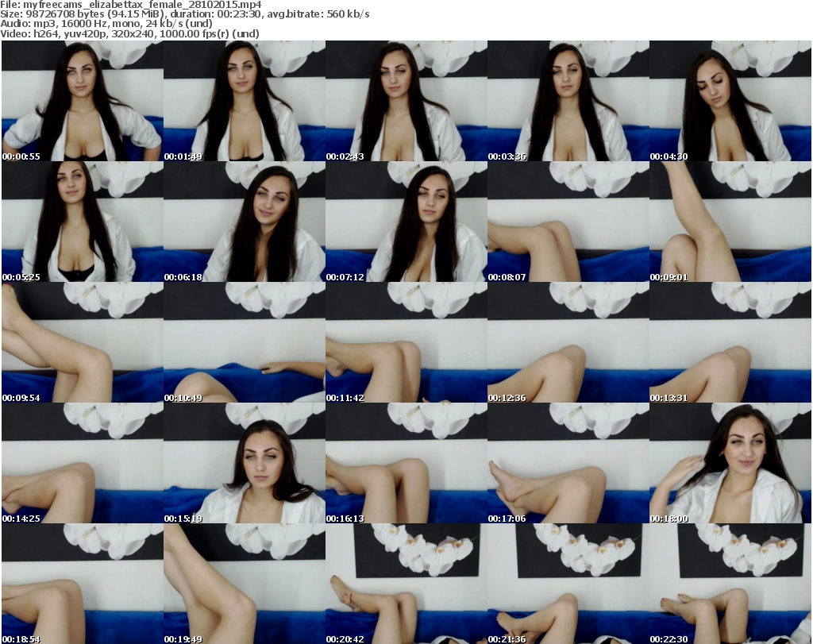Select the thumbnail frame stamped 00:22:30
The width and height of the screenshot is (813, 644).
pos(730,584)
